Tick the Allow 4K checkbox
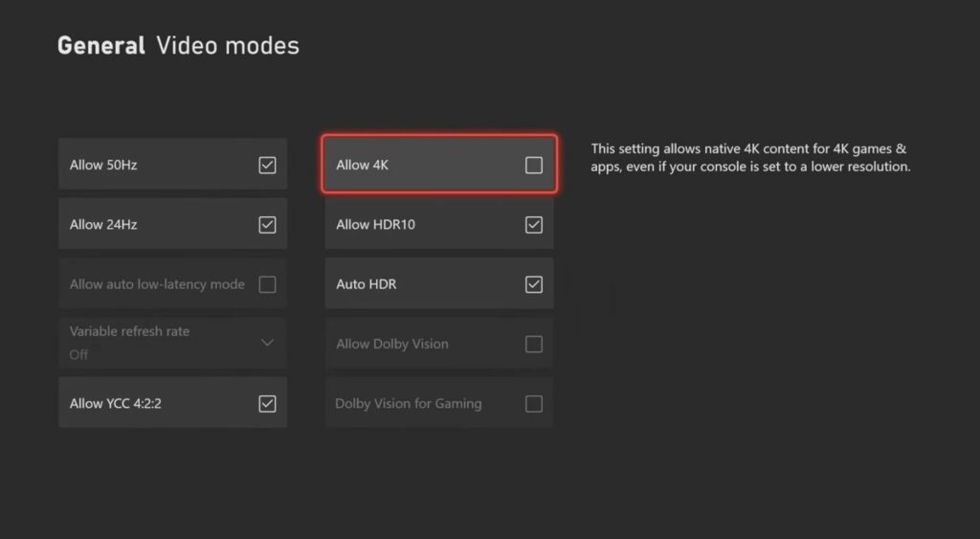 click(534, 166)
